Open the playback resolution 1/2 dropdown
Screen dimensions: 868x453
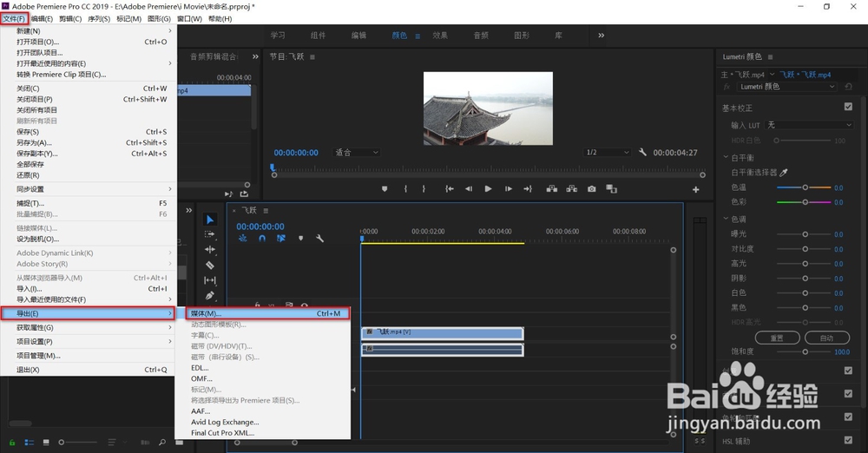(x=608, y=152)
